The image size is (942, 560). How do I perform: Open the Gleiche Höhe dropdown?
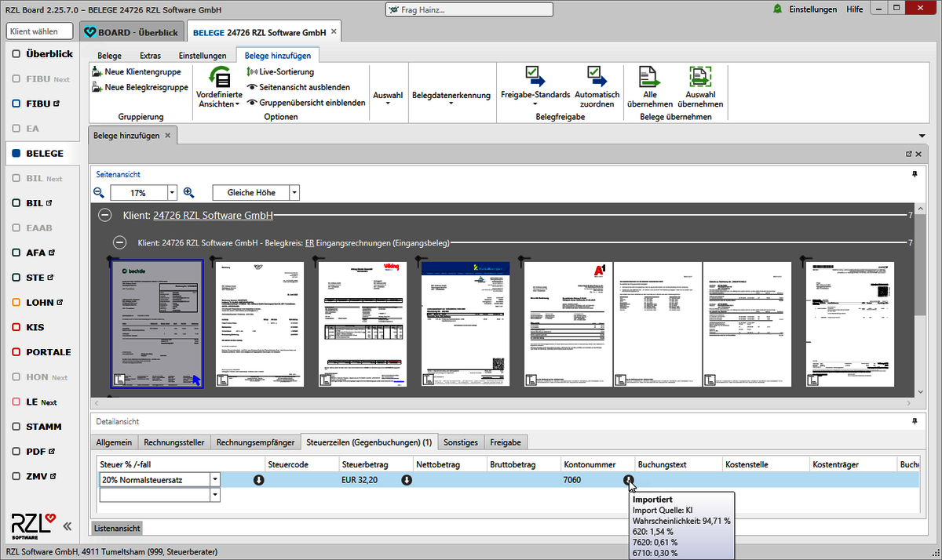294,193
